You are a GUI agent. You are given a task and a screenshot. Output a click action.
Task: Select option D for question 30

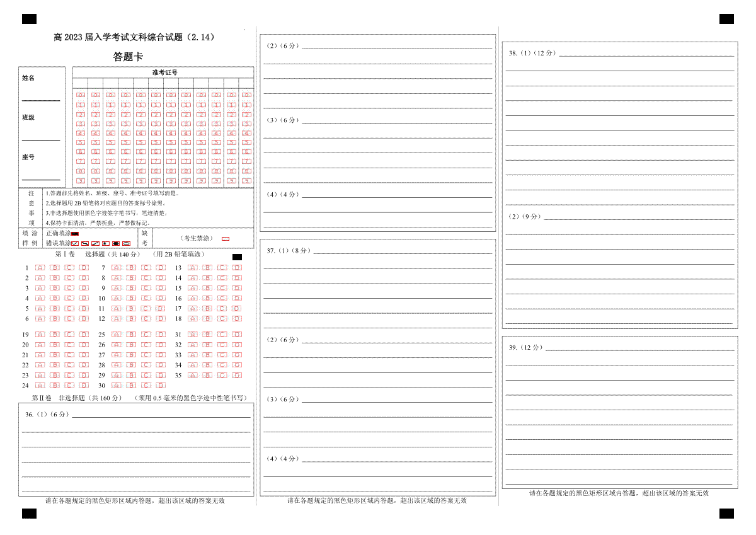click(161, 385)
